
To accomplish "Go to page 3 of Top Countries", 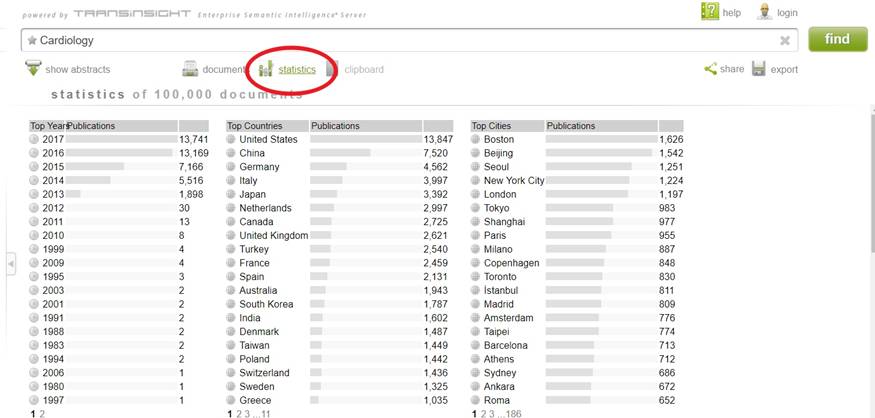I will coord(247,414).
